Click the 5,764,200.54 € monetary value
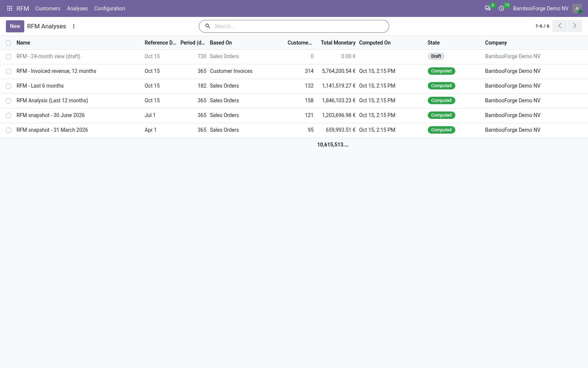This screenshot has height=368, width=588. [339, 71]
